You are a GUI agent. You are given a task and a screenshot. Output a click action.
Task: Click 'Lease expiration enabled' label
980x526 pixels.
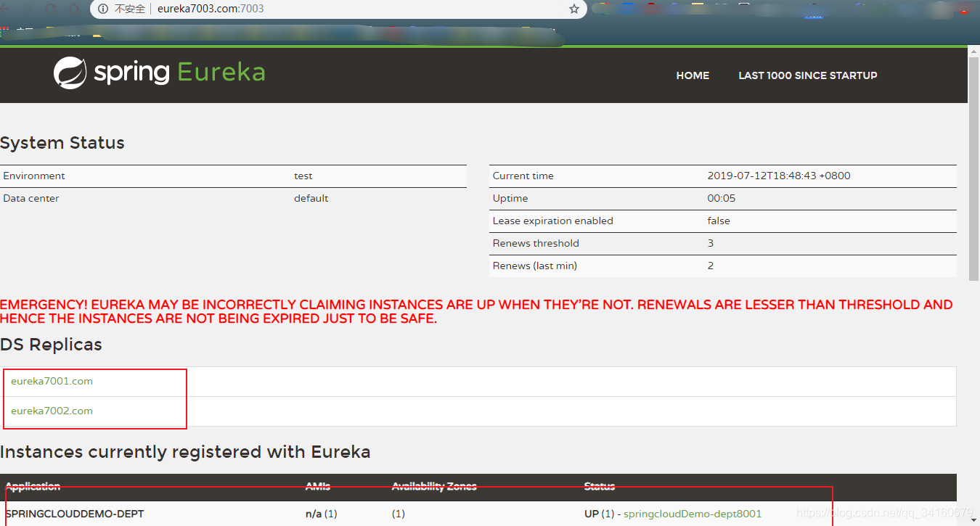(553, 221)
